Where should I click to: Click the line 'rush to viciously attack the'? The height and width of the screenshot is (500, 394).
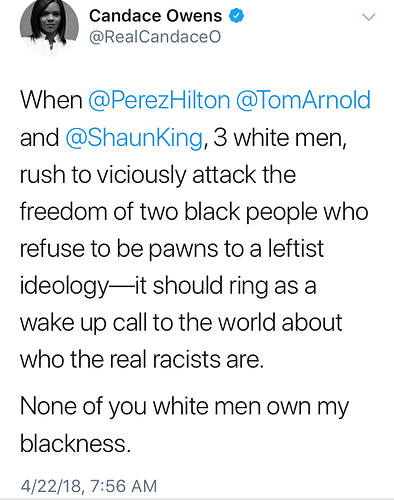(158, 175)
